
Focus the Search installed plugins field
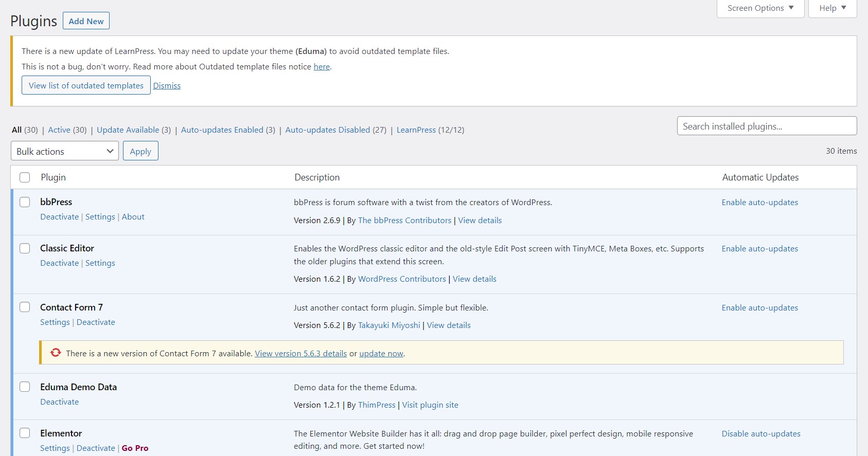click(x=766, y=126)
